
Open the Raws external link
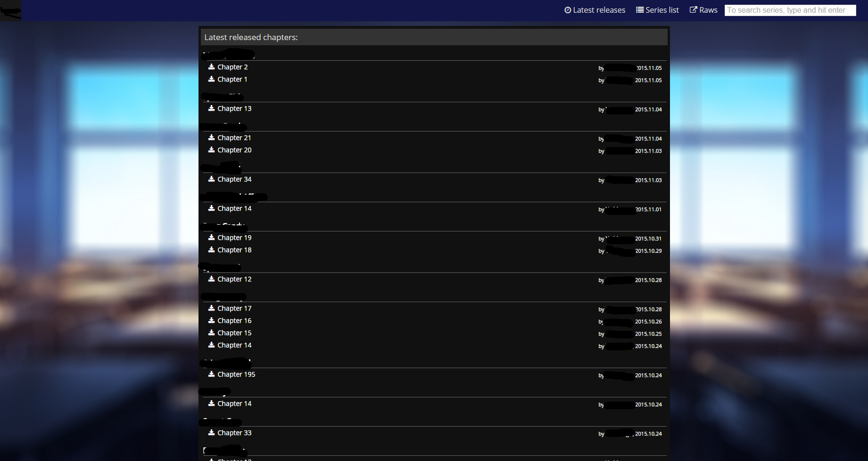coord(703,10)
